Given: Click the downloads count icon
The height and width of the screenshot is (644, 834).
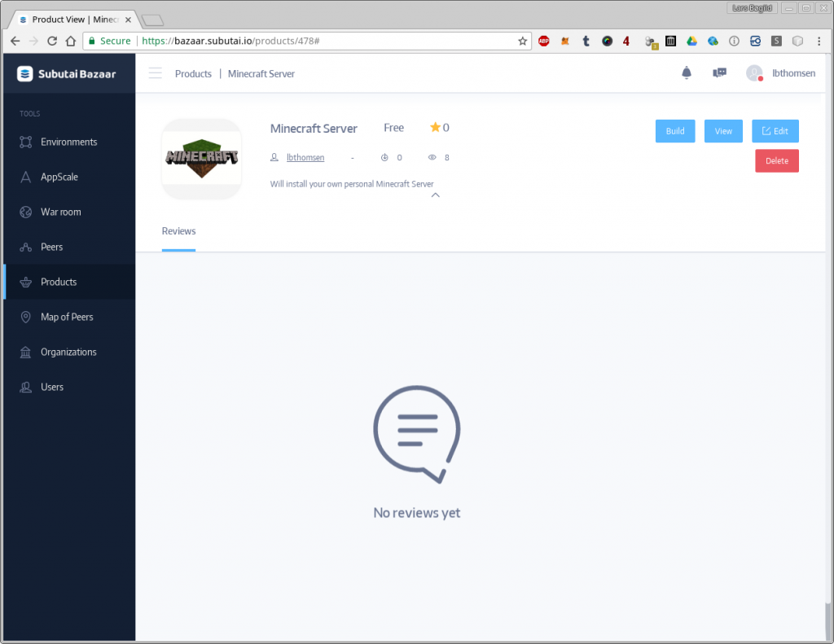Looking at the screenshot, I should [384, 157].
